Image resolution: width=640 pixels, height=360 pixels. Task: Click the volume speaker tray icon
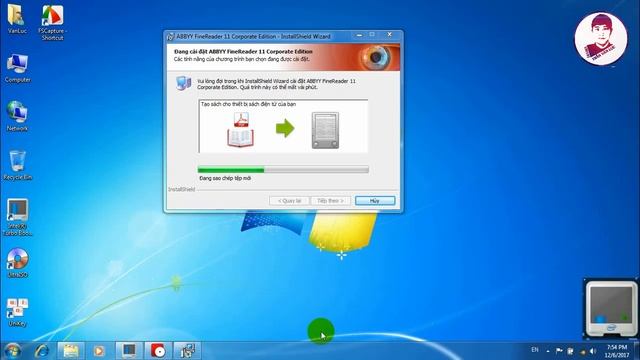click(593, 351)
